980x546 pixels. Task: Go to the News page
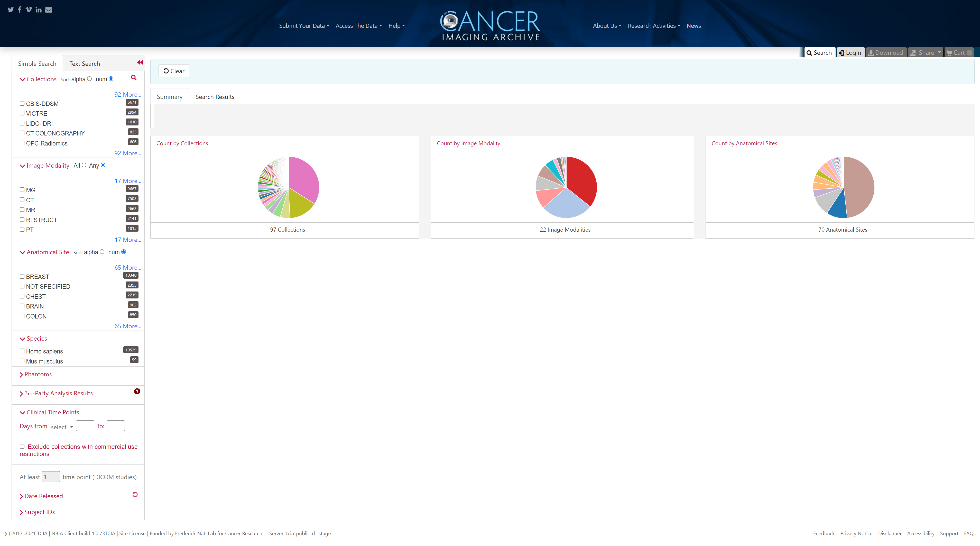pos(694,26)
